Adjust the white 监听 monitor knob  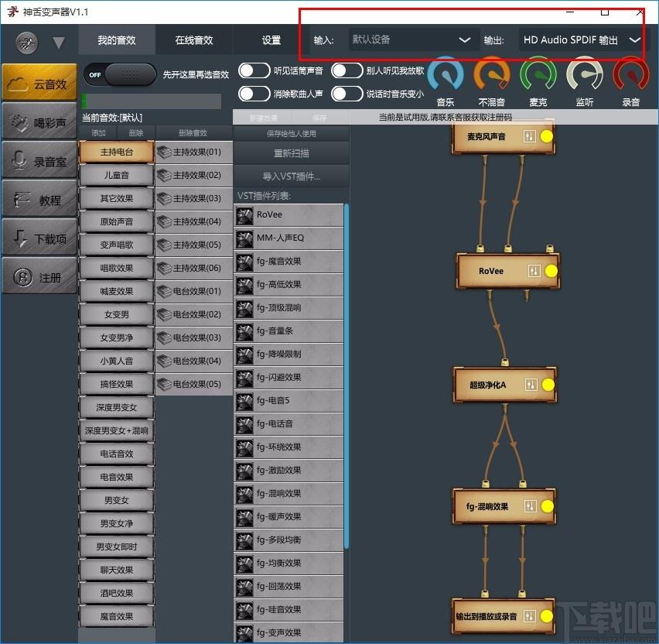pos(585,75)
